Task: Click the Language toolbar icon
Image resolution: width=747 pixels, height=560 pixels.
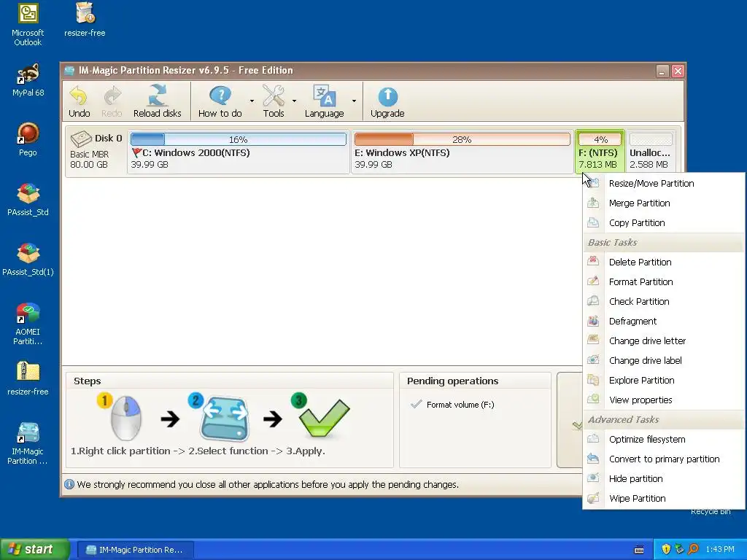Action: (x=324, y=96)
